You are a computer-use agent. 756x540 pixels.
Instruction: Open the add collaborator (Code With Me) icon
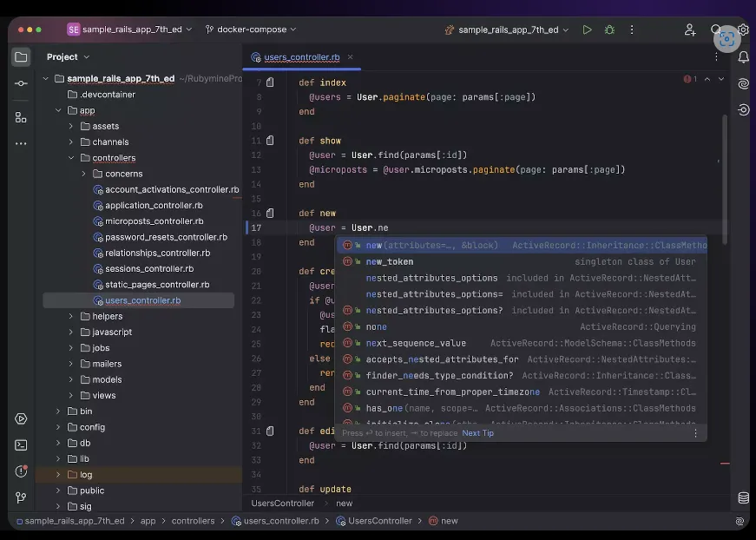690,30
